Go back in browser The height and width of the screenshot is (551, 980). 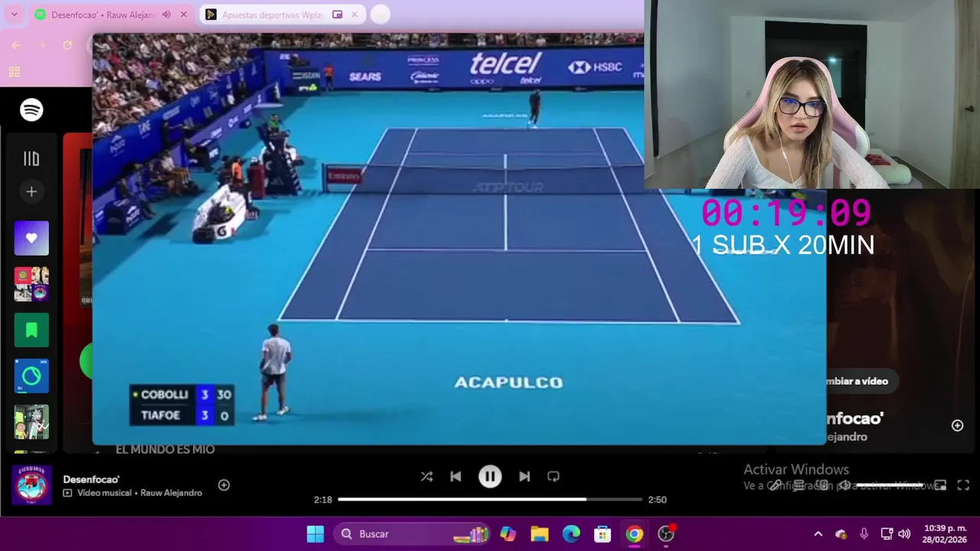(16, 45)
